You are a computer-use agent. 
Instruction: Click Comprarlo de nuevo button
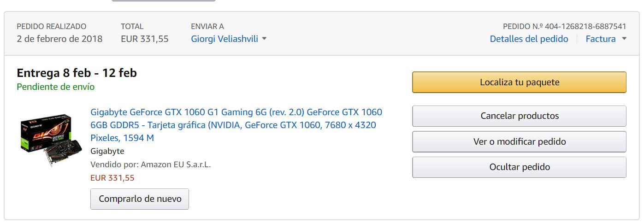click(x=140, y=199)
